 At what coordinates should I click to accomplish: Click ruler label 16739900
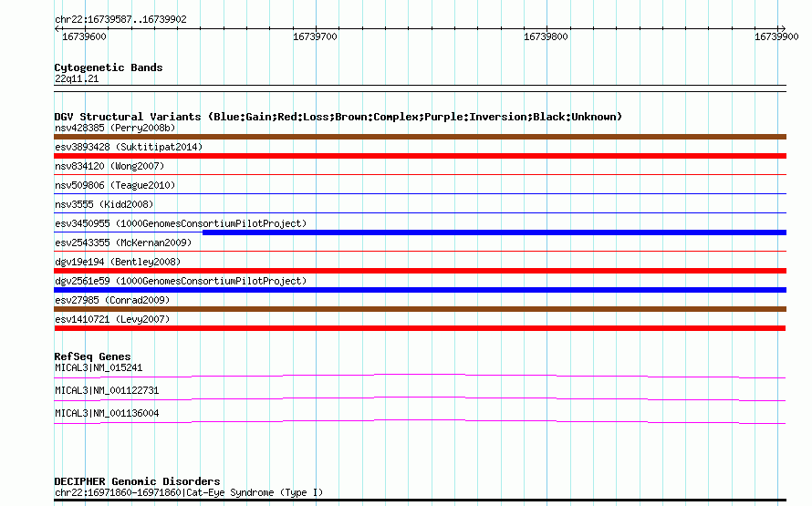click(776, 36)
